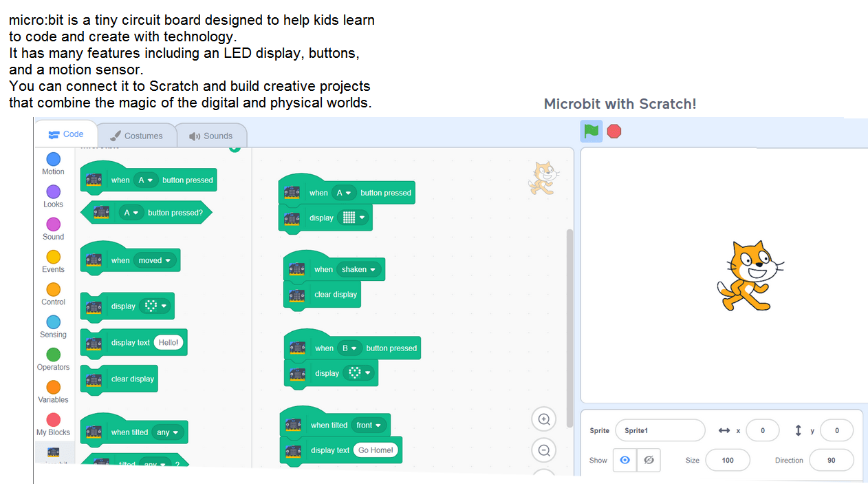
Task: Click the Size field showing 100
Action: (728, 460)
